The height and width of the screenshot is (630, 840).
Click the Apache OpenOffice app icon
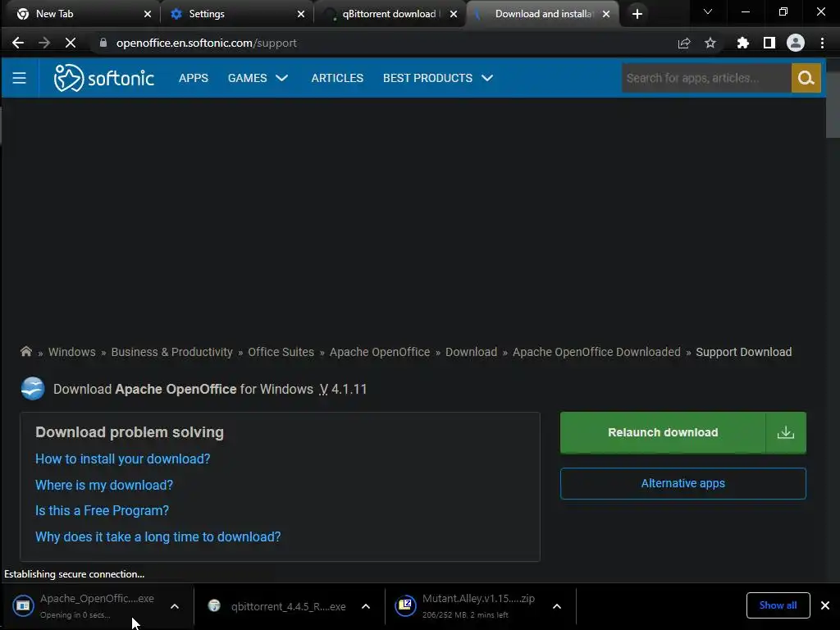click(x=33, y=389)
